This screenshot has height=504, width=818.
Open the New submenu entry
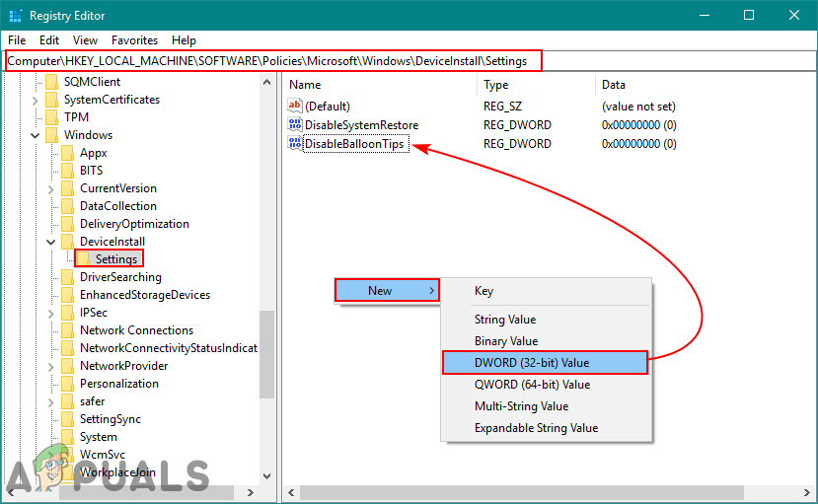pyautogui.click(x=387, y=290)
